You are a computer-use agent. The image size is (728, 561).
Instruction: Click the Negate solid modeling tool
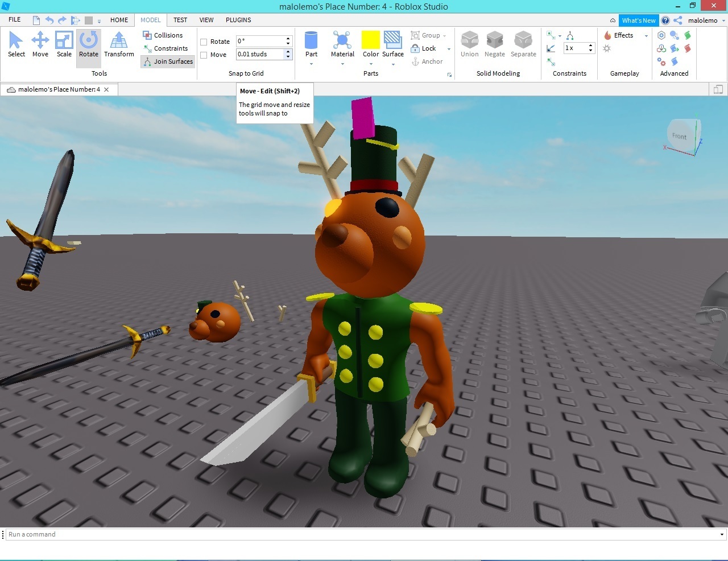click(x=495, y=44)
